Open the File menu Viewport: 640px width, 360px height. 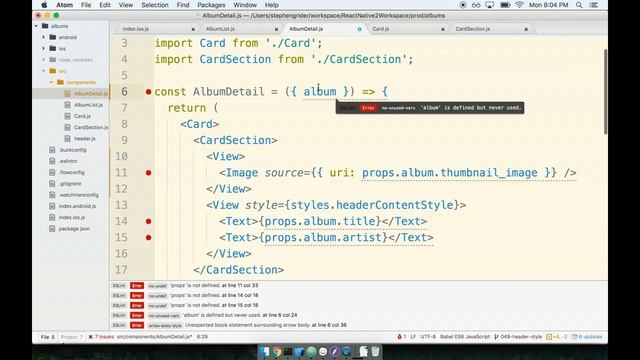click(86, 5)
